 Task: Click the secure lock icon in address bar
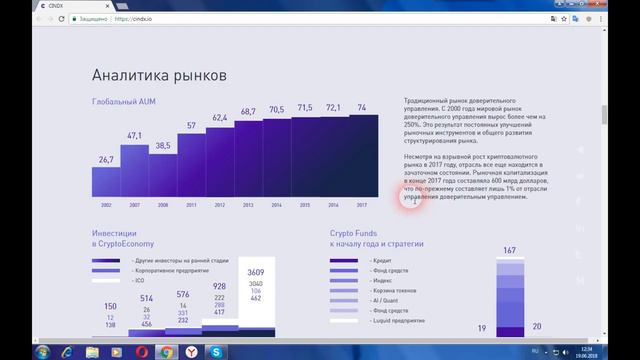(74, 19)
